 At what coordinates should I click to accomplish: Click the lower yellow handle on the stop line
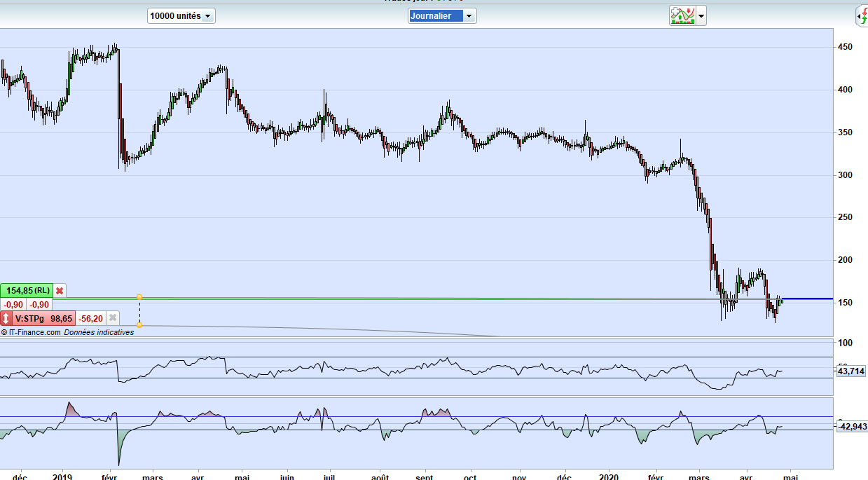coord(139,324)
